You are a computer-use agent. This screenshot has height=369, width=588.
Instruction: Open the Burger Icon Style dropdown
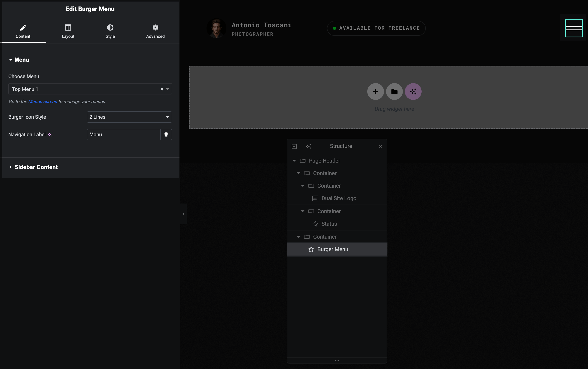coord(129,117)
